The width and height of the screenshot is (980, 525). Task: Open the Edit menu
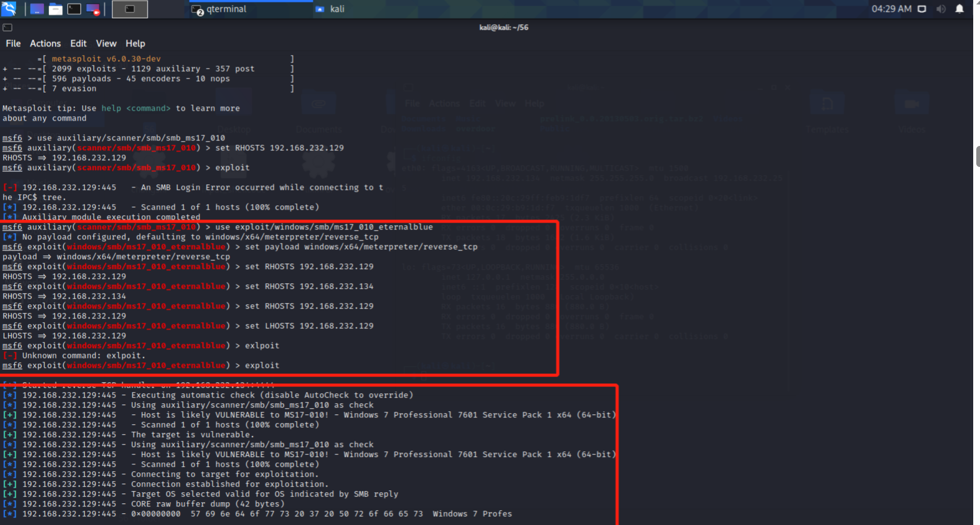click(78, 43)
